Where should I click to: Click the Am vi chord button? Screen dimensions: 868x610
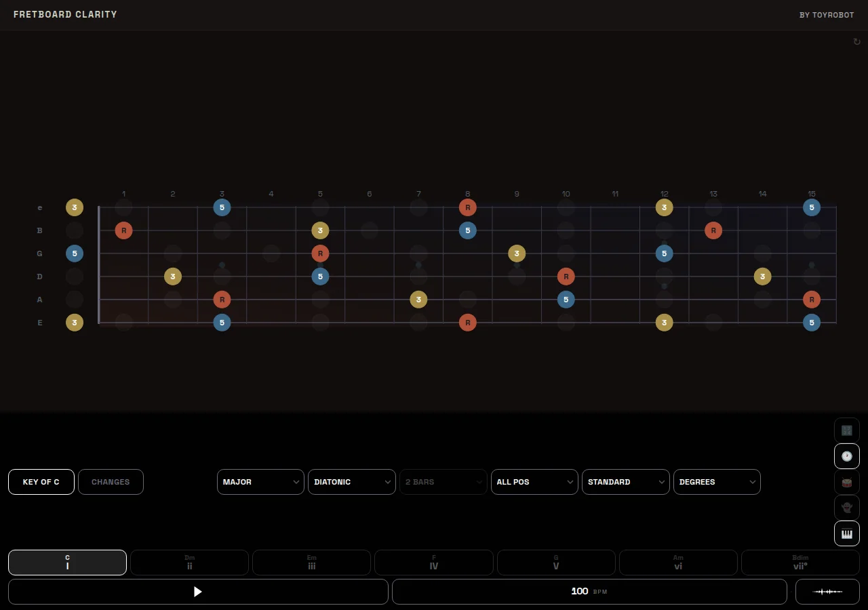coord(678,563)
